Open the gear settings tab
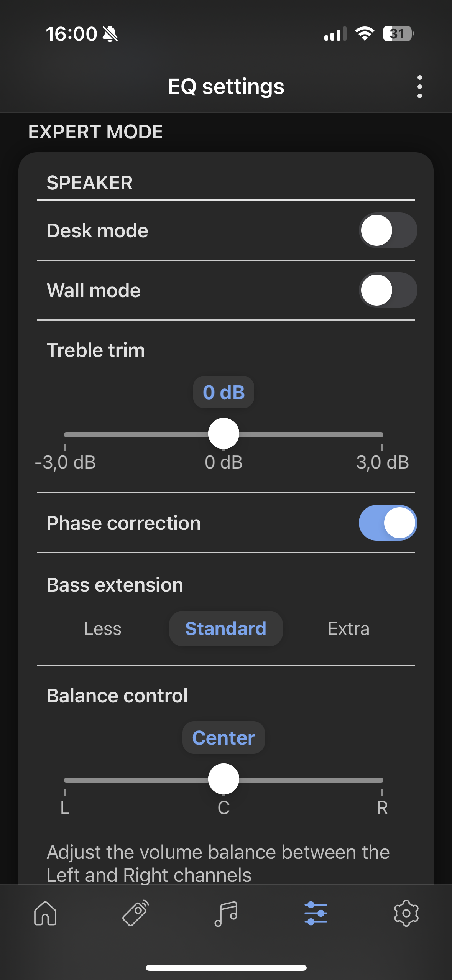452x980 pixels. pyautogui.click(x=406, y=913)
